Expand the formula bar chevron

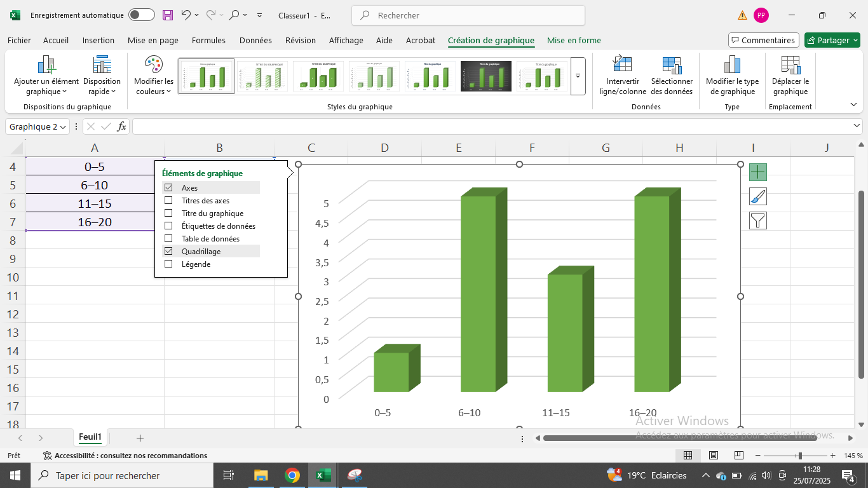pyautogui.click(x=857, y=126)
